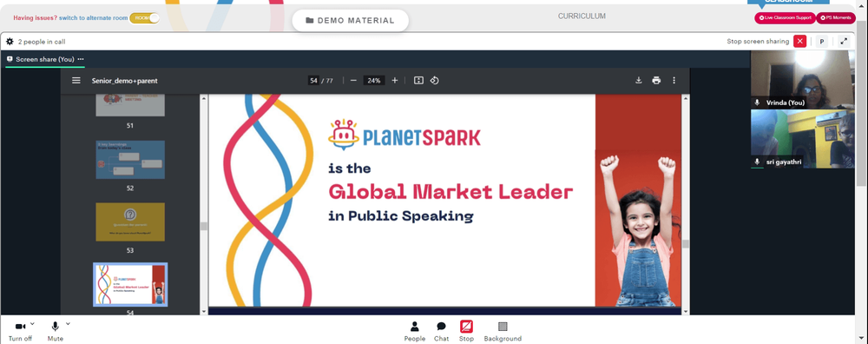
Task: Click the Stop sharing button at bottom
Action: click(466, 331)
